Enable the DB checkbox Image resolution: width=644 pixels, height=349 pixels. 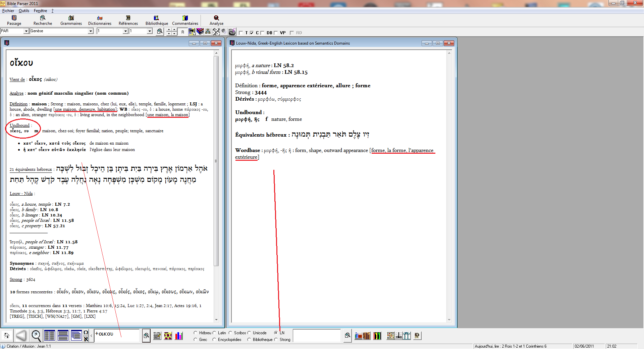[x=262, y=33]
